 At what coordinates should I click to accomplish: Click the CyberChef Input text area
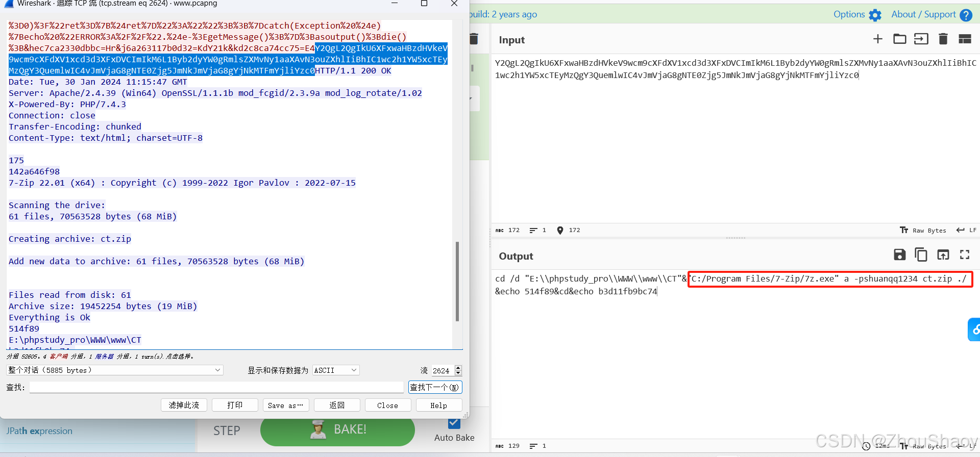click(x=735, y=138)
